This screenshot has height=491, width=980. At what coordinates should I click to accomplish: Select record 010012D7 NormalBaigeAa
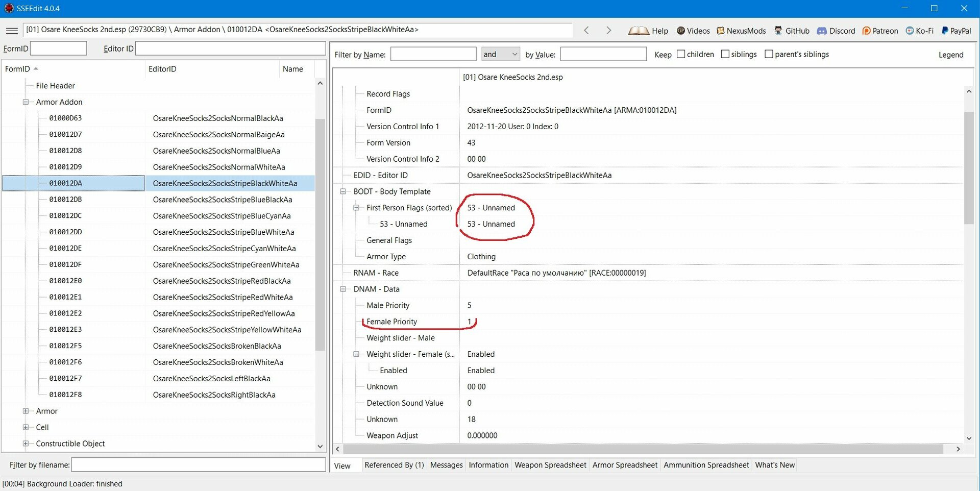[158, 135]
